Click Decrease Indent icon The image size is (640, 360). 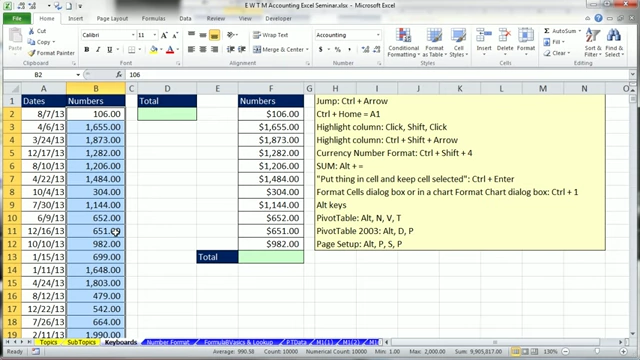pyautogui.click(x=231, y=49)
